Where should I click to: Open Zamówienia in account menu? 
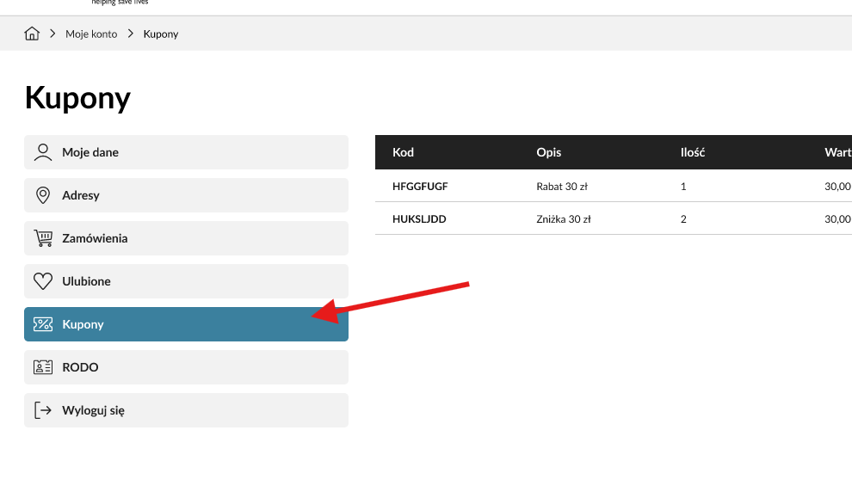187,238
